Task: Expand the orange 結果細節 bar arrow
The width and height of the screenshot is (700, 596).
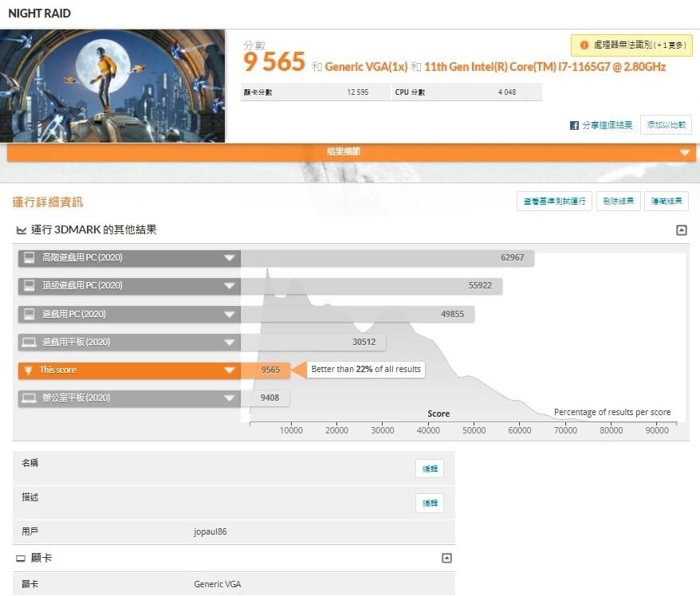Action: click(685, 153)
